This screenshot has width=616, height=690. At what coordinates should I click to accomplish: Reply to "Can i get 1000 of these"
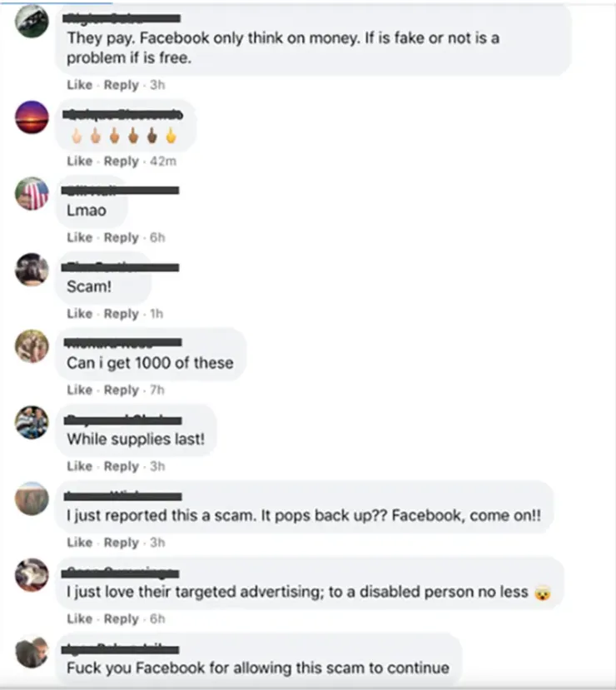pos(121,390)
